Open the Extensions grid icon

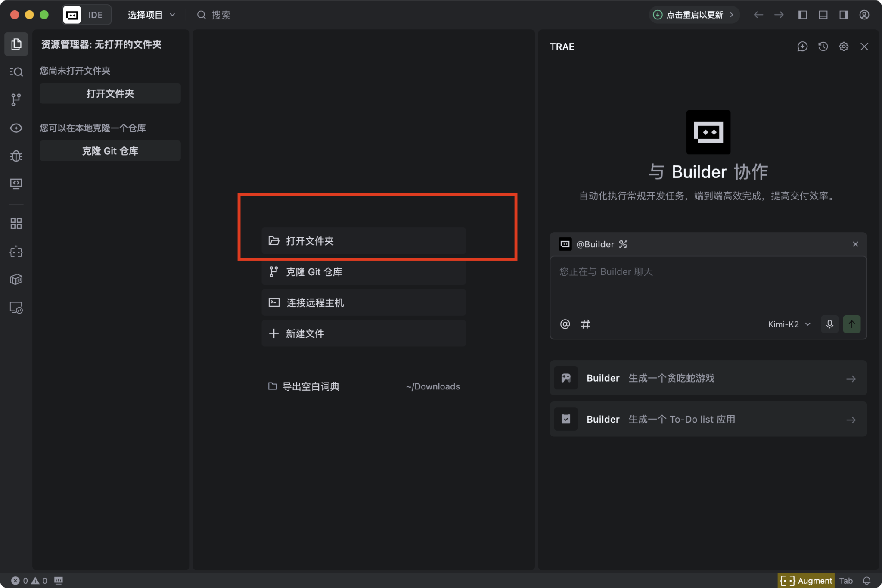pos(16,223)
